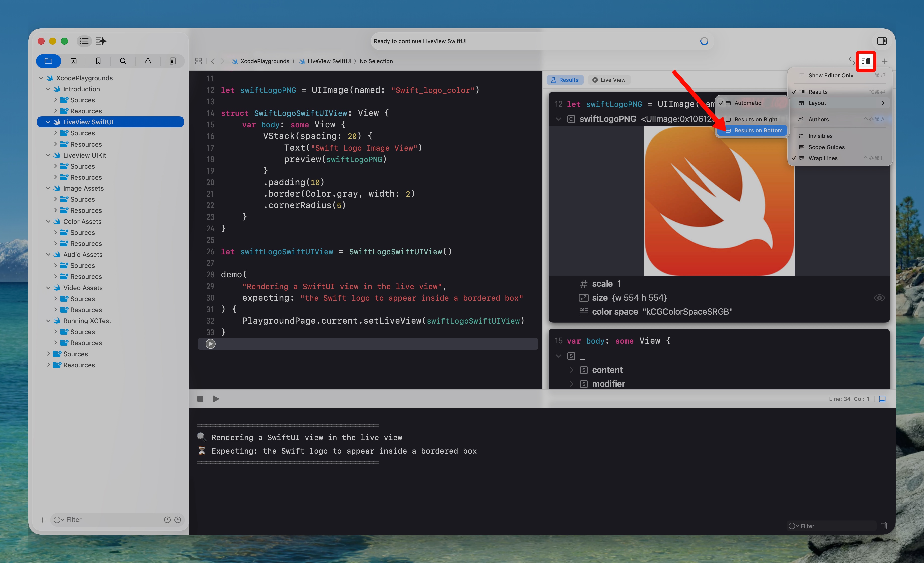Open the Find navigator magnifier icon

click(123, 61)
